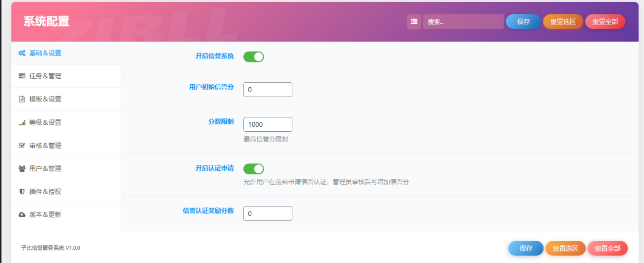Click the 信誉认证奖励分数 number field
Image resolution: width=644 pixels, height=263 pixels.
tap(268, 213)
